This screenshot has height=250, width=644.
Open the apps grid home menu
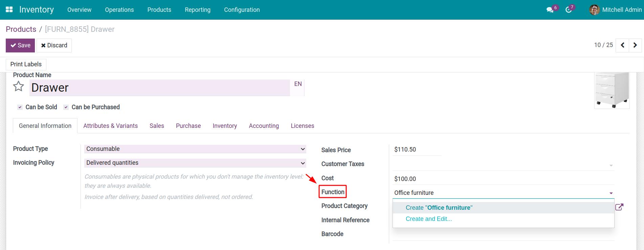click(9, 10)
